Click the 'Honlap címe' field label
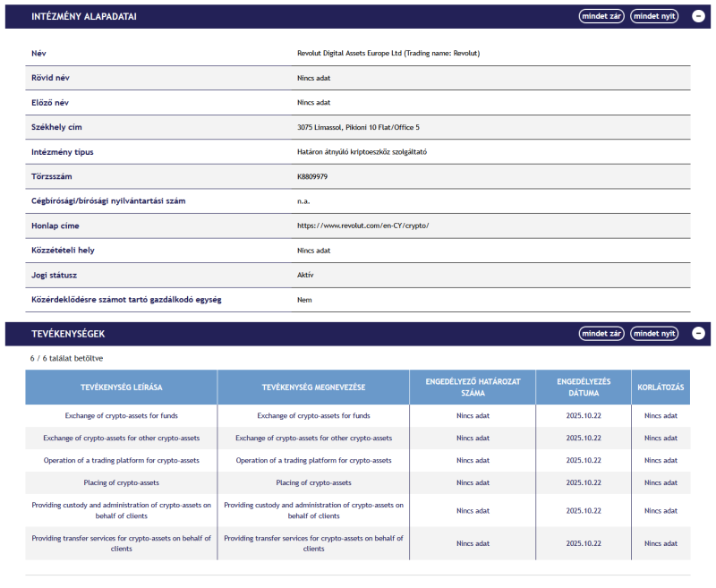 click(55, 226)
